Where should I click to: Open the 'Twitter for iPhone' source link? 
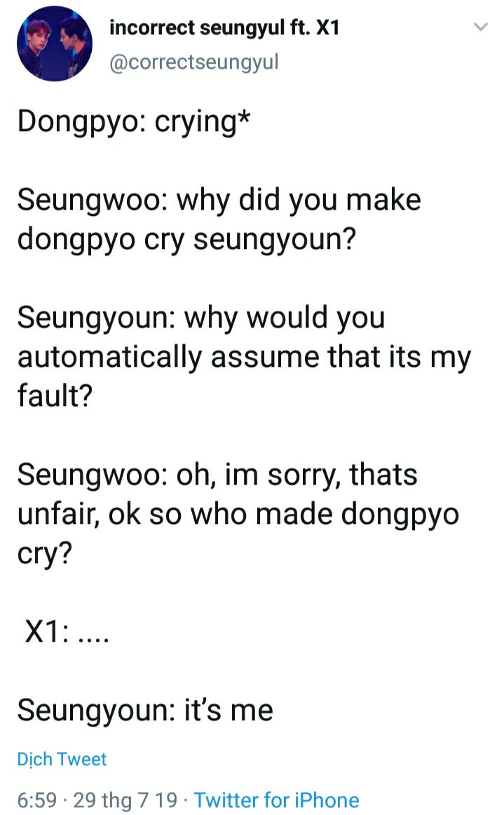coord(276,800)
